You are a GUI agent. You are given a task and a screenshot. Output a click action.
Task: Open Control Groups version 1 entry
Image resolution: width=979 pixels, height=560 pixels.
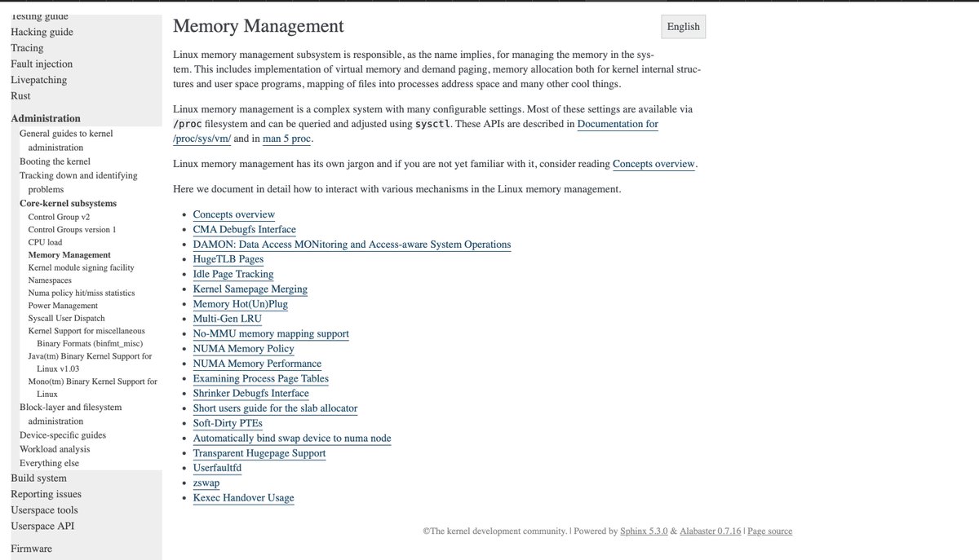(x=72, y=230)
